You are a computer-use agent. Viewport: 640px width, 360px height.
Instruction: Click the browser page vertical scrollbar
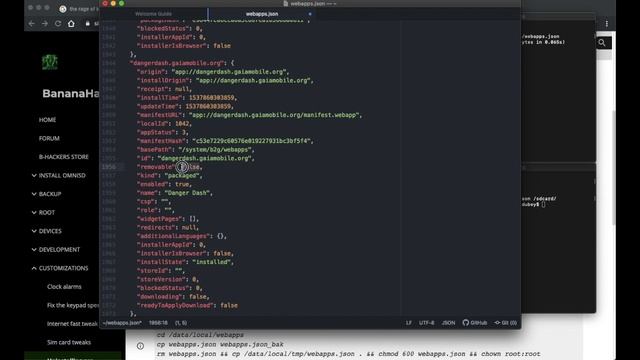point(613,167)
